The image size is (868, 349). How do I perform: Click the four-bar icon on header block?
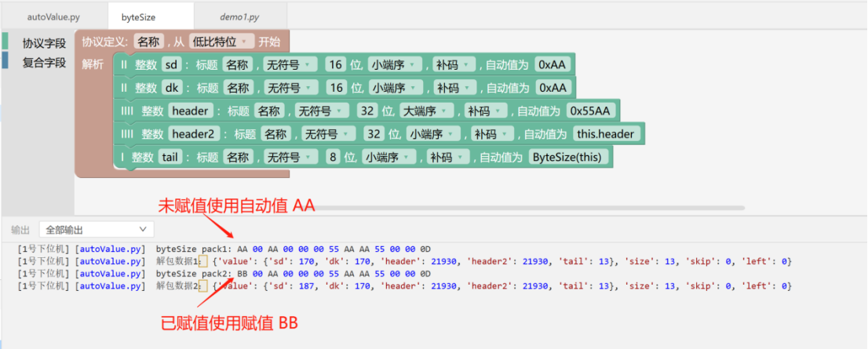(x=127, y=111)
